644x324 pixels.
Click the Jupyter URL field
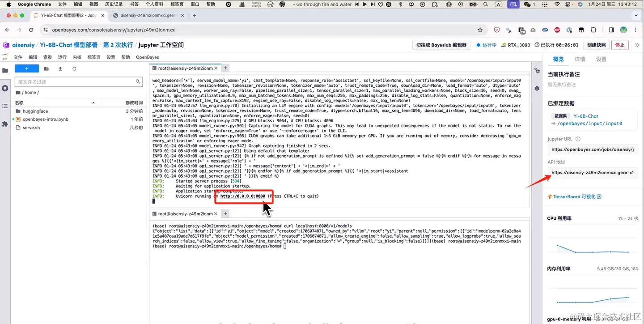tap(593, 149)
